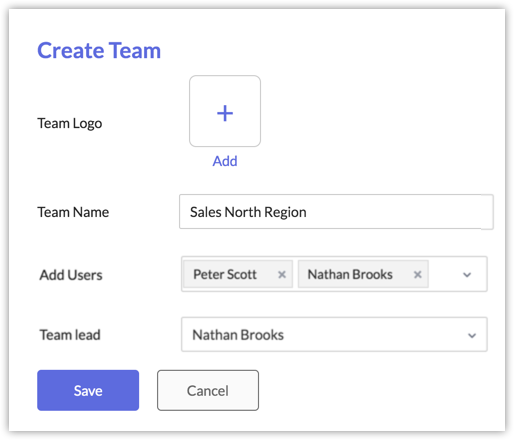Click empty space inside Add Users field
Screen dimensions: 514x440
pos(444,274)
